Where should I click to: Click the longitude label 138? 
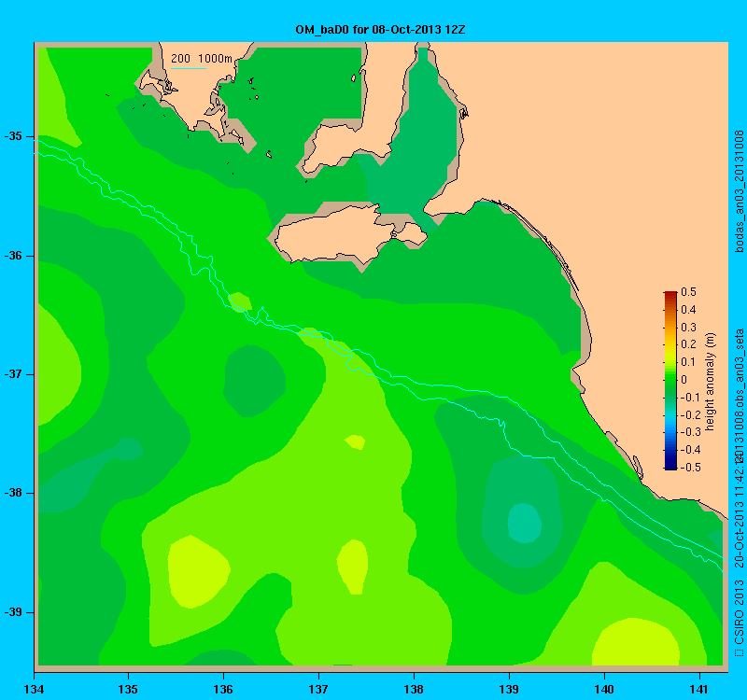click(x=414, y=689)
